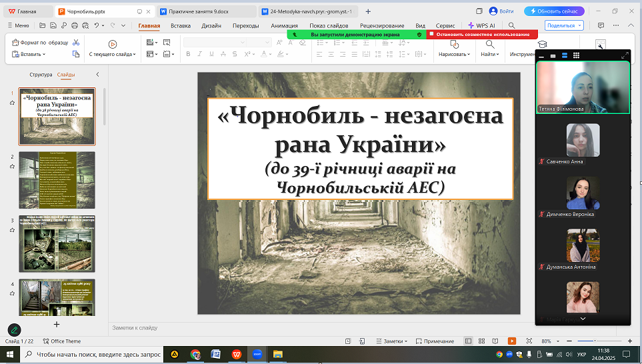The image size is (642, 364).
Task: Switch to the Структура panel tab
Action: (x=41, y=75)
